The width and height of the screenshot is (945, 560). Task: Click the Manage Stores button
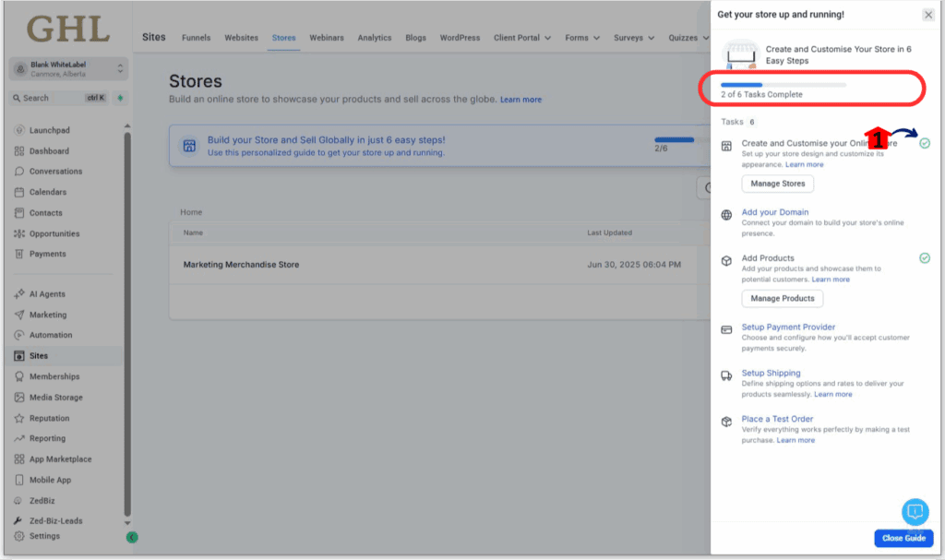point(777,184)
